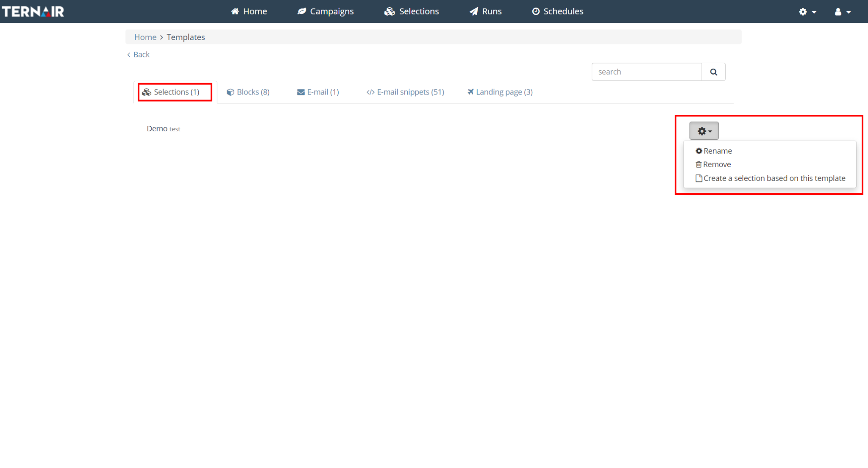Screen dimensions: 868x468
Task: Switch to the E-mail (1) tab
Action: click(x=318, y=92)
